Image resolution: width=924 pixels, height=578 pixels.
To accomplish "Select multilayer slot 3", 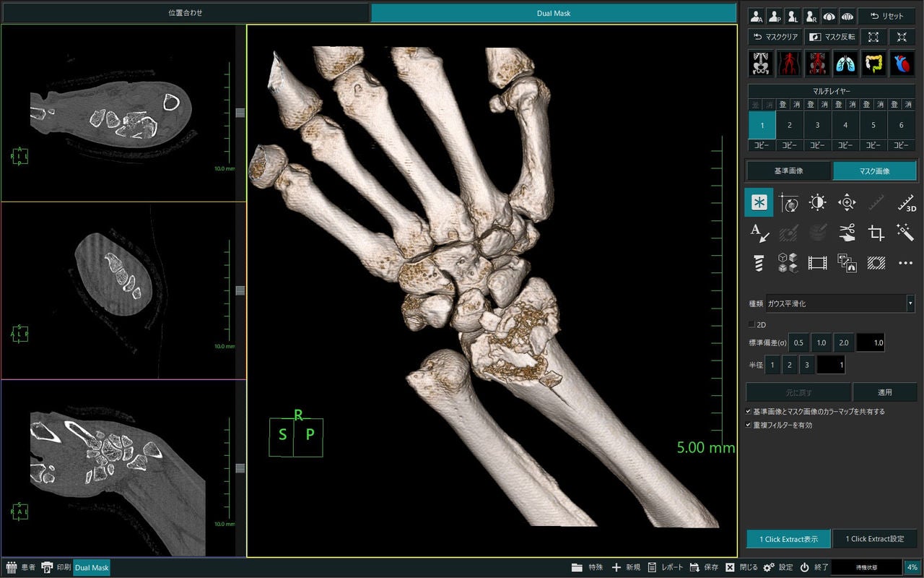I will (x=817, y=125).
